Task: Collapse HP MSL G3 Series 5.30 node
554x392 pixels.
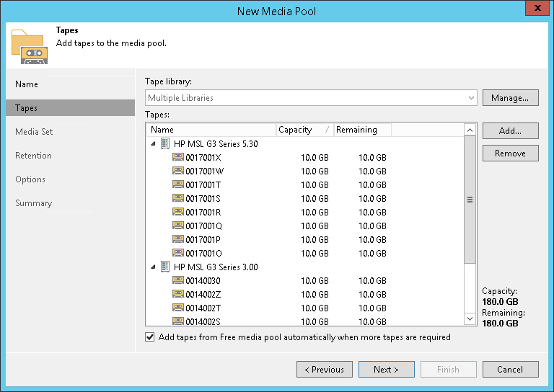Action: 153,143
